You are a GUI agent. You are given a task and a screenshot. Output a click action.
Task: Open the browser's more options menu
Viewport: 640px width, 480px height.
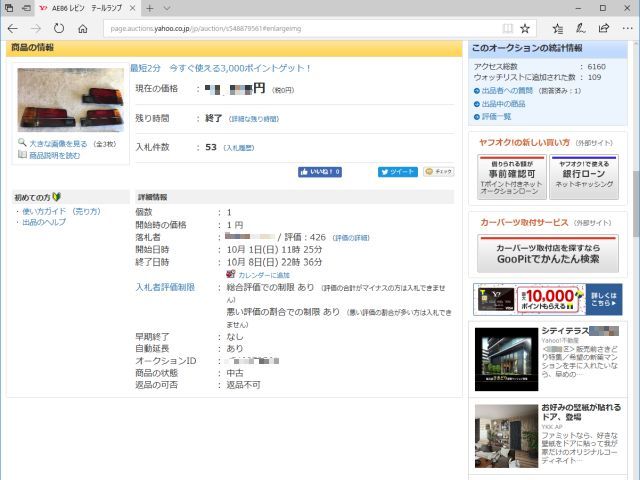627,28
